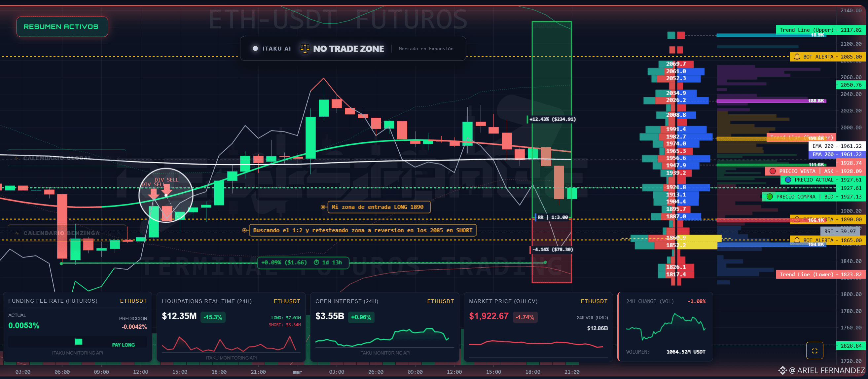Screen dimensions: 868x379
Task: Click the predicted funding rate -0.0042%
Action: tap(134, 327)
